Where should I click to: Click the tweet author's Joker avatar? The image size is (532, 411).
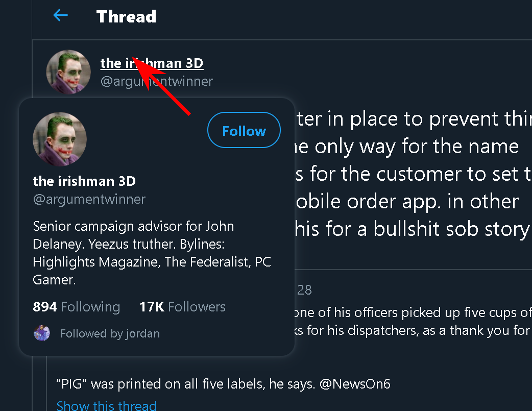68,72
